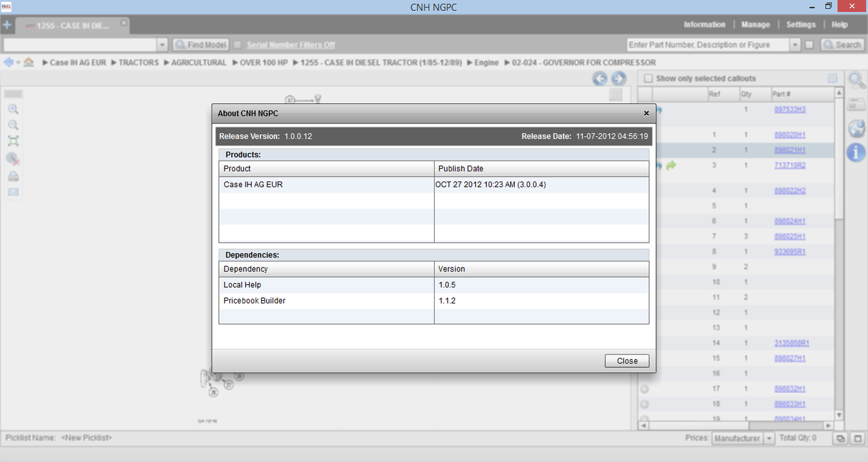
Task: Go to the home icon in breadcrumb
Action: click(28, 62)
